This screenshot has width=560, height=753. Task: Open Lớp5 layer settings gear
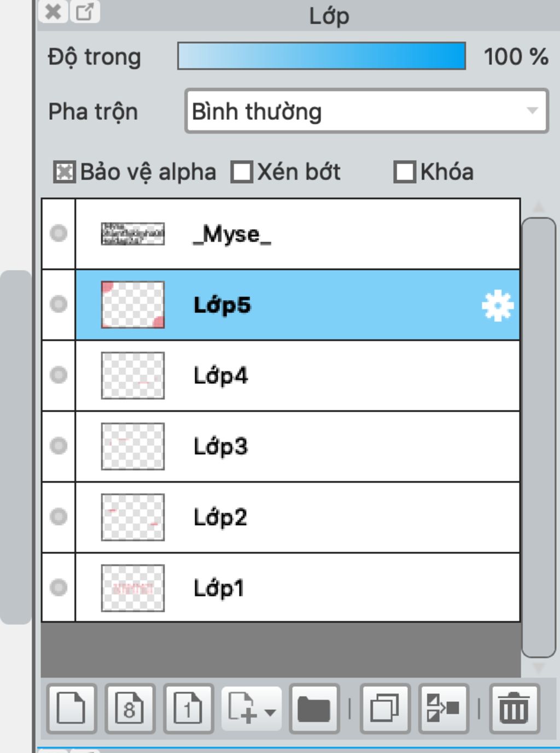497,305
